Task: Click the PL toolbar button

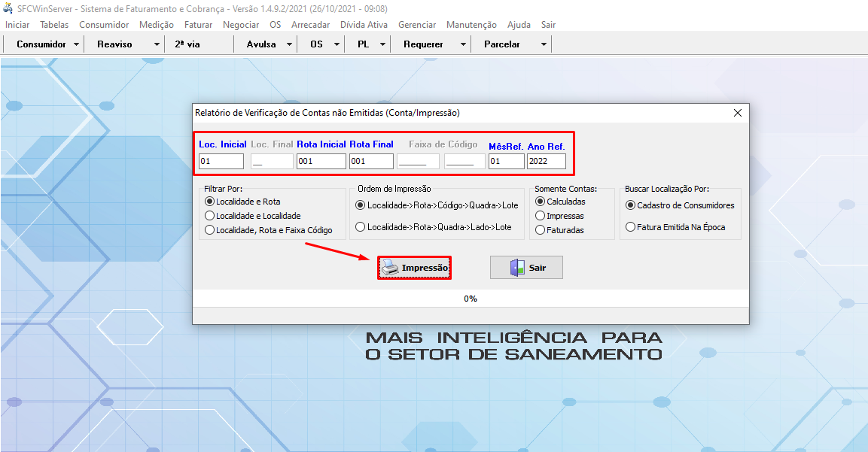Action: click(362, 44)
